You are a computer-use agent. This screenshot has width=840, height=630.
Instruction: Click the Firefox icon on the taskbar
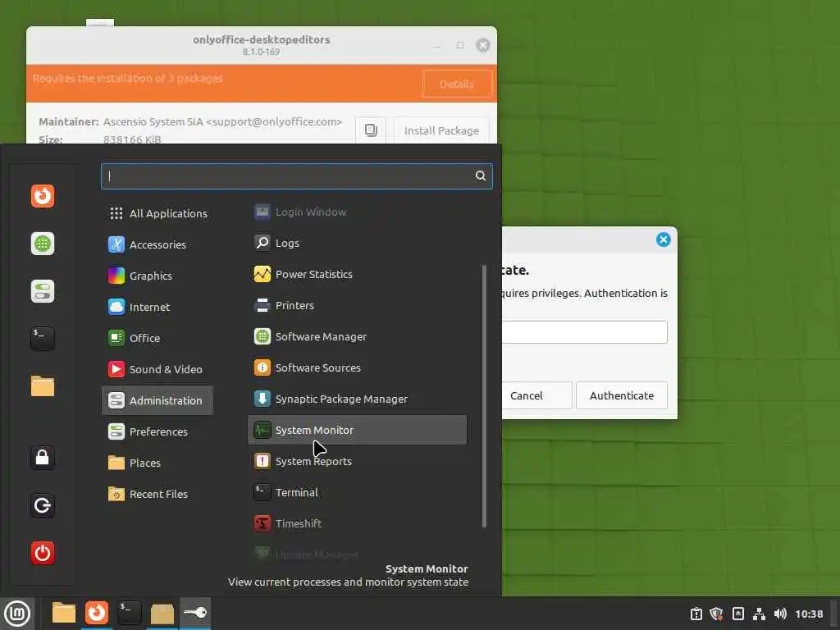[x=97, y=613]
